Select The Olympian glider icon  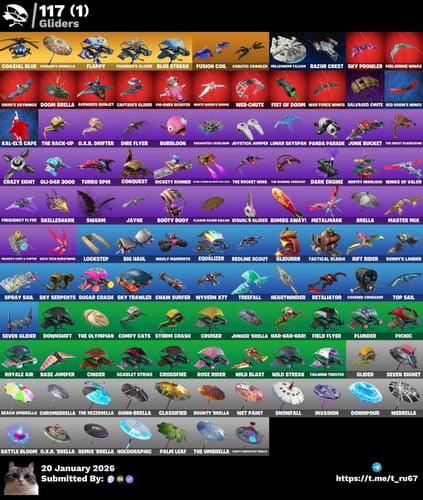(96, 321)
